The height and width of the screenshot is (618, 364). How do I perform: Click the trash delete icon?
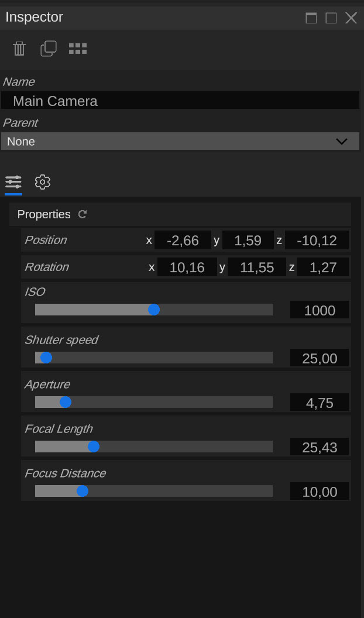19,49
